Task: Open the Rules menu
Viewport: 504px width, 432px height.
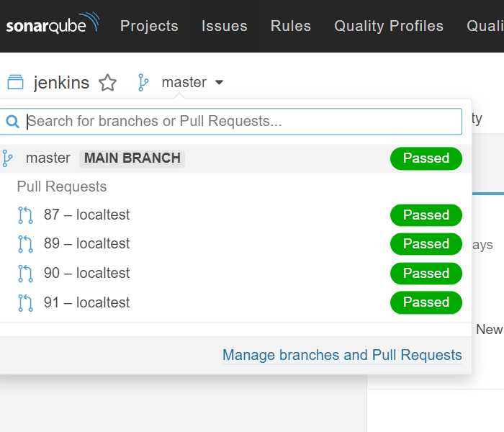Action: click(x=291, y=26)
